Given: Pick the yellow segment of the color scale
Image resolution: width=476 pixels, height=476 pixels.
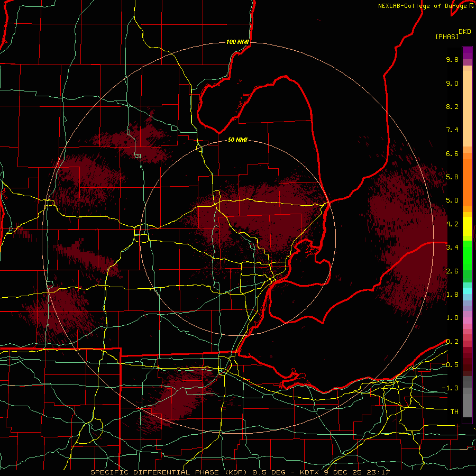Looking at the screenshot, I should 467,226.
